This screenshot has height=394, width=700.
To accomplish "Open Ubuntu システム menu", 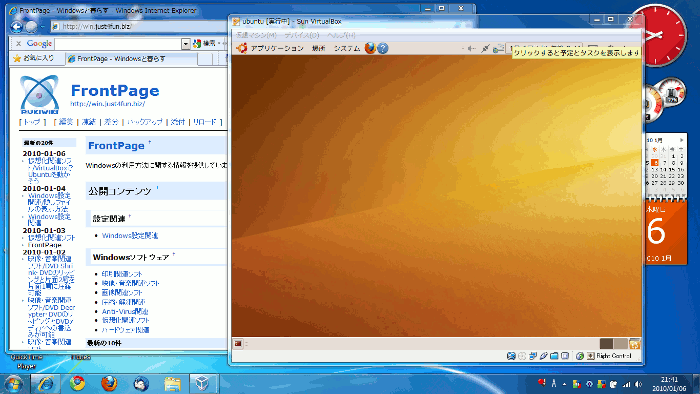I will (x=347, y=48).
